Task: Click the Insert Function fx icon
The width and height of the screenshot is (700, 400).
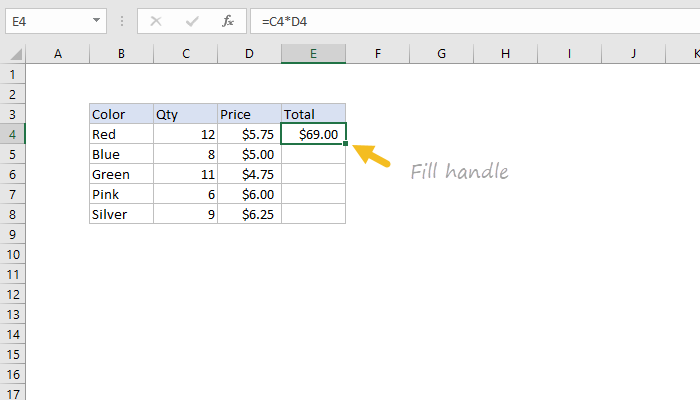Action: [x=228, y=20]
